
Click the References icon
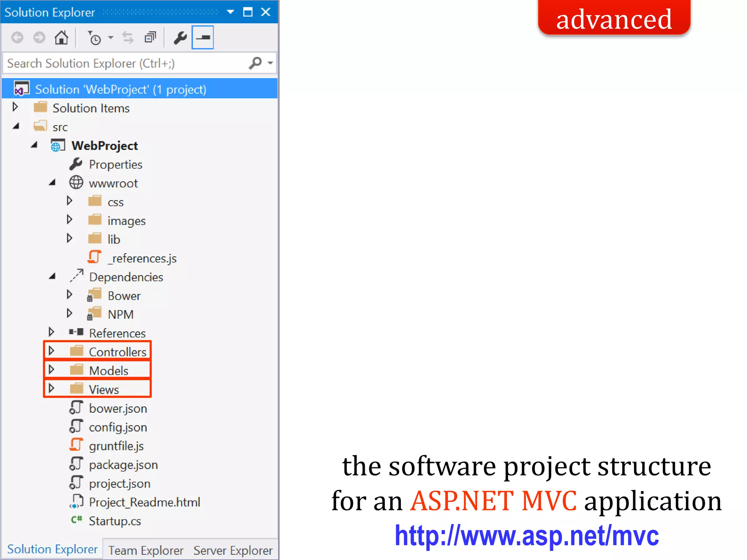[x=76, y=332]
